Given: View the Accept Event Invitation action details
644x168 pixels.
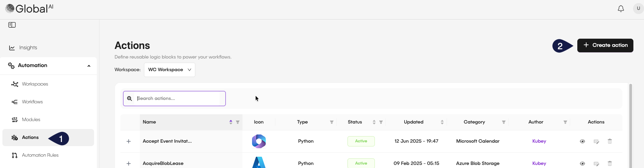Looking at the screenshot, I should (582, 141).
